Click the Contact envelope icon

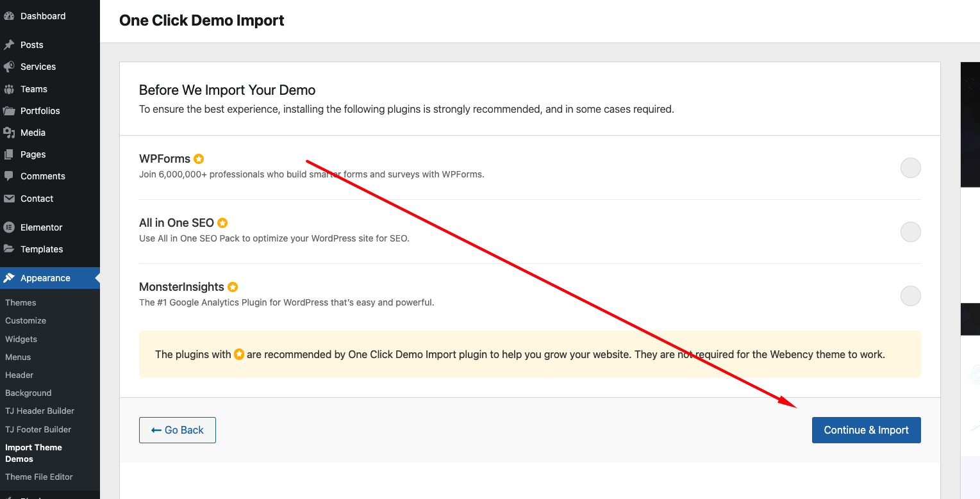[x=9, y=199]
